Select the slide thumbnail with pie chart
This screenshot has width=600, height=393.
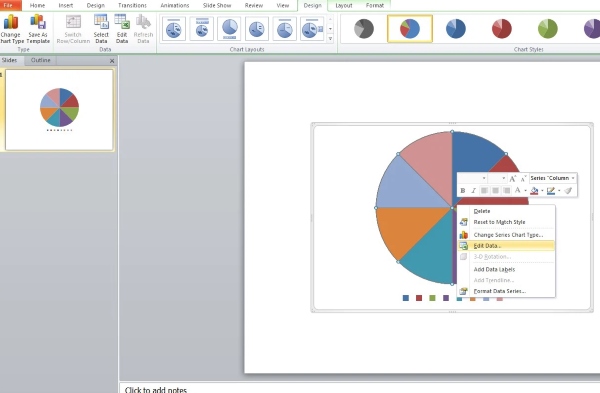[59, 110]
